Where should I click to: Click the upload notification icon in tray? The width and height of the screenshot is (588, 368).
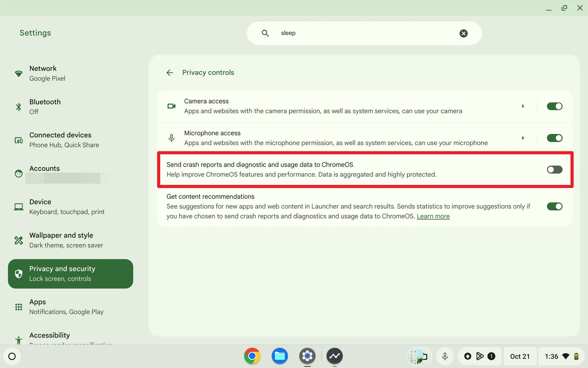coord(467,356)
